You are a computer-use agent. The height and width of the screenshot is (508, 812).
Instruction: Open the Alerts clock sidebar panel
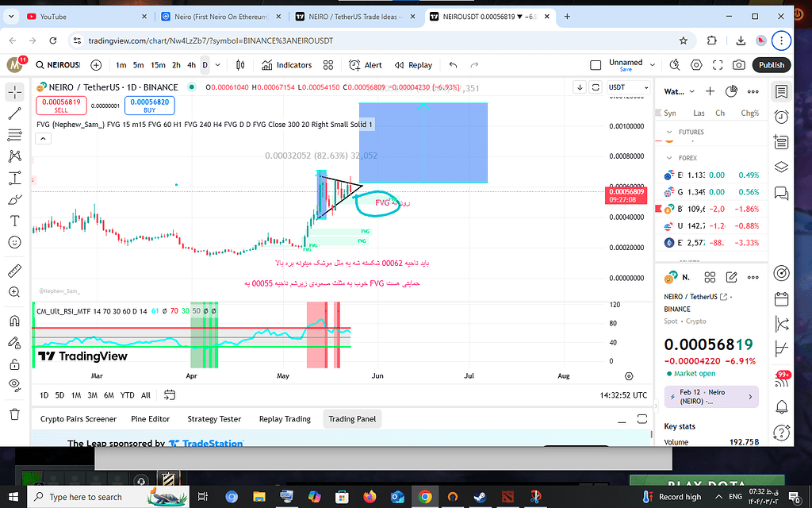pos(781,117)
